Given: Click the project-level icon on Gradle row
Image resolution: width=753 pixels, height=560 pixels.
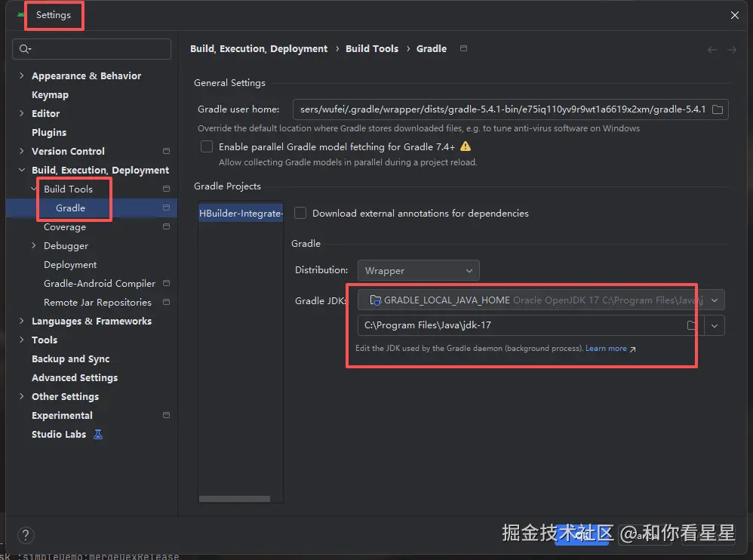Looking at the screenshot, I should (166, 208).
